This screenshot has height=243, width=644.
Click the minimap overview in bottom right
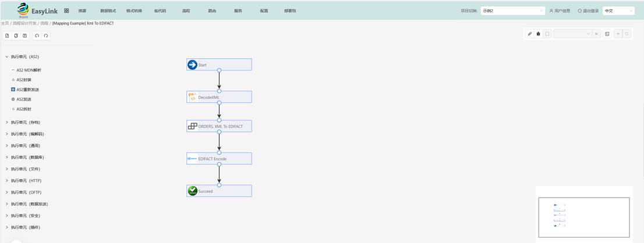coord(583,217)
